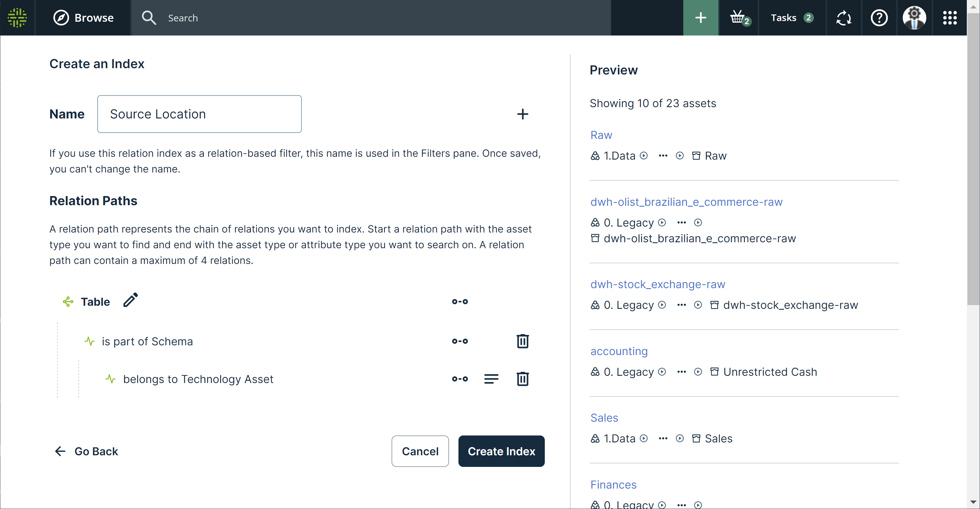
Task: Delete the 'belongs to Technology Asset' relation
Action: pyautogui.click(x=522, y=379)
